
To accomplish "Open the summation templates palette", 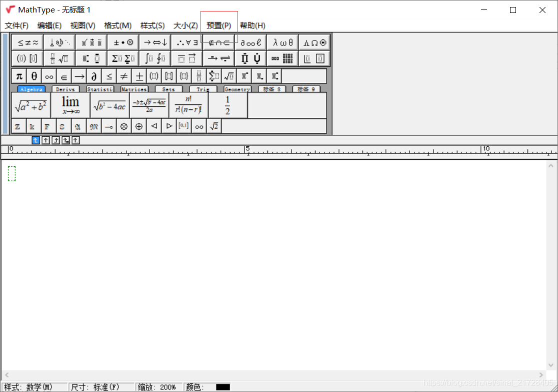I will (123, 58).
